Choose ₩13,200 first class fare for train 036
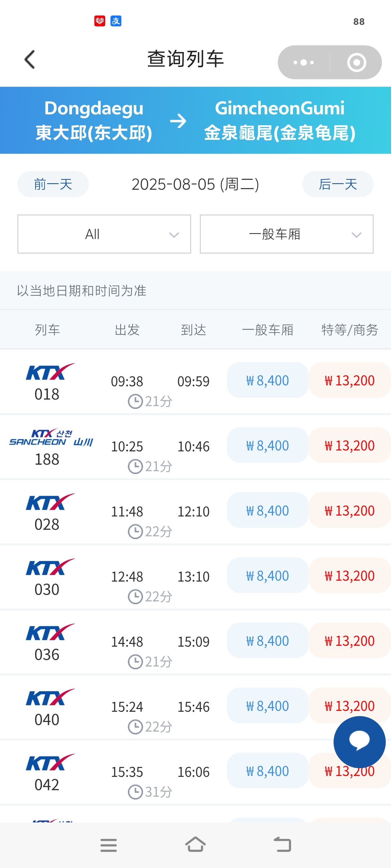Viewport: 391px width, 868px height. [349, 640]
